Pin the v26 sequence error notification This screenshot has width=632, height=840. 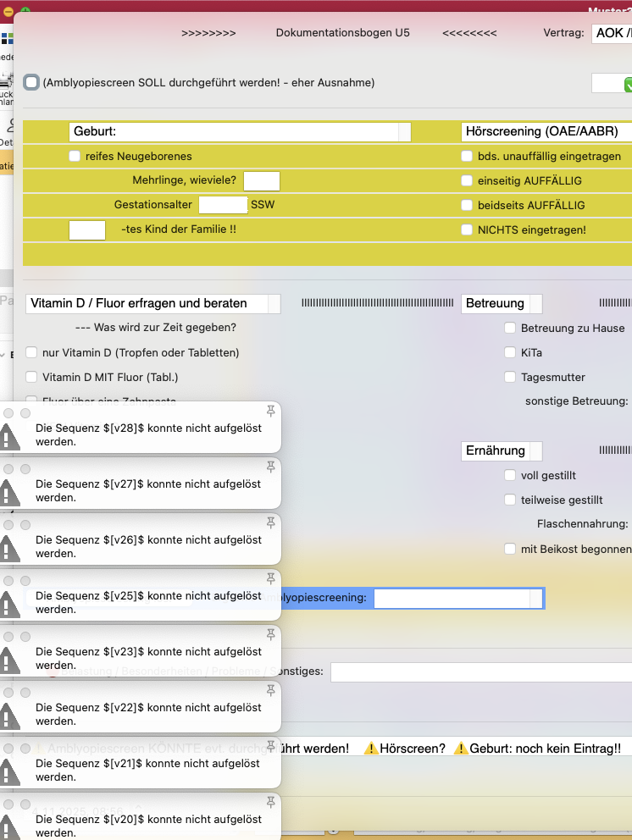pos(271,522)
